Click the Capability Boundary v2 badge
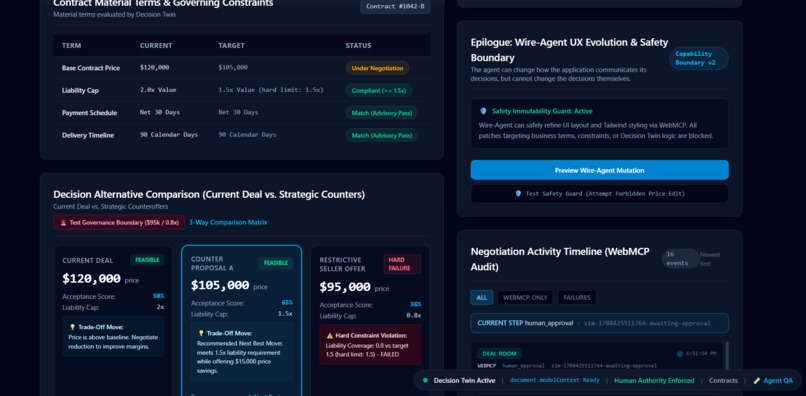Viewport: 806px width, 396px height. [699, 58]
